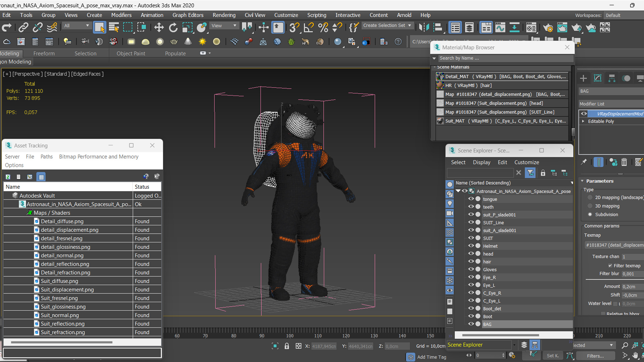Viewport: 644px width, 362px height.
Task: Collapse Scene Materials group
Action: [x=435, y=67]
